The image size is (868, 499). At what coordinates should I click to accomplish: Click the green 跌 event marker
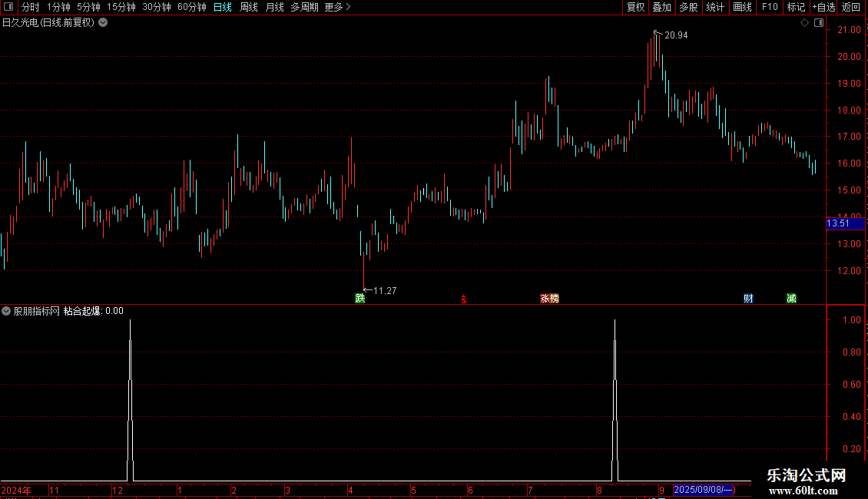pos(359,298)
